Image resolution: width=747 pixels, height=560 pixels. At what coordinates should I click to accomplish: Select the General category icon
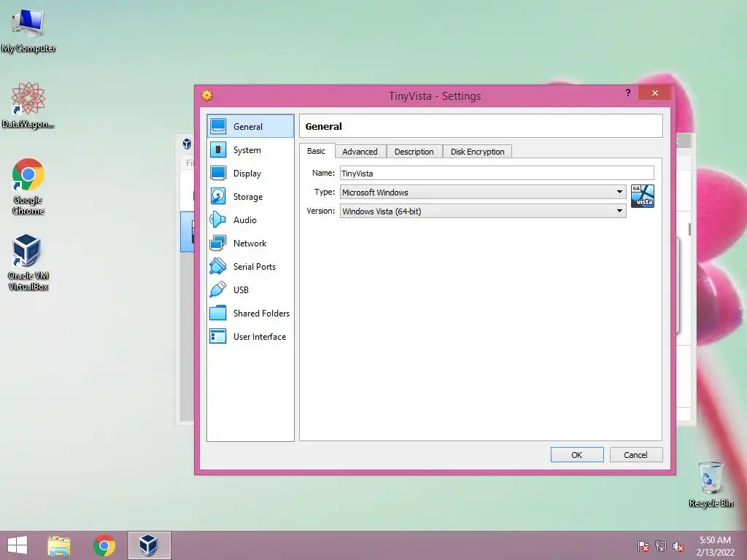(218, 126)
